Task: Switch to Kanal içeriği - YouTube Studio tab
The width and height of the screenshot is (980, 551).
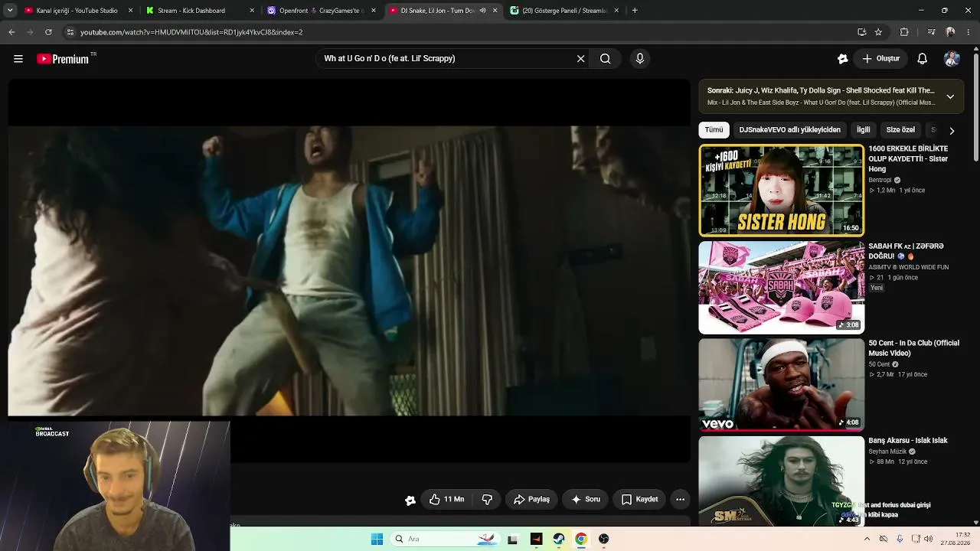Action: coord(78,11)
